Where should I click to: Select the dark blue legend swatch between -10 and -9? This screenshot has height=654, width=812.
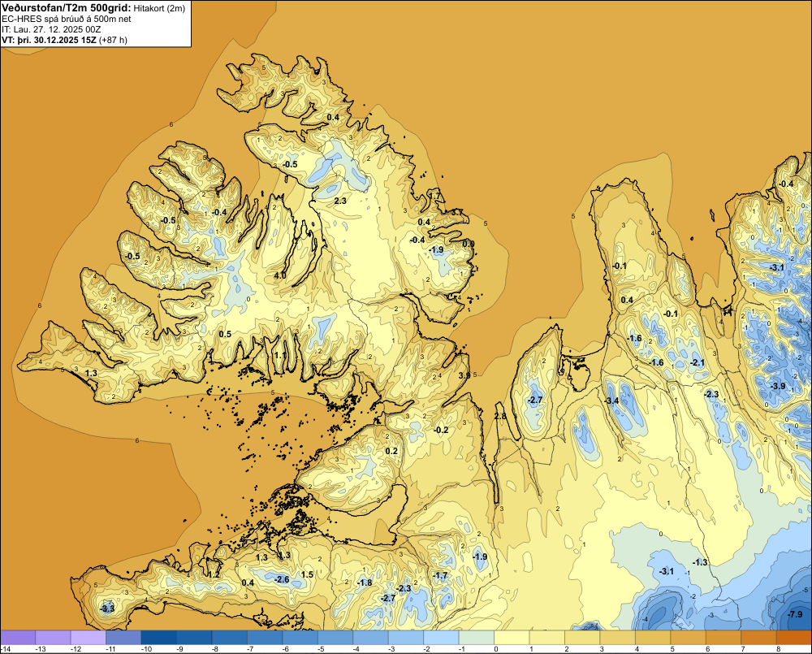click(159, 638)
